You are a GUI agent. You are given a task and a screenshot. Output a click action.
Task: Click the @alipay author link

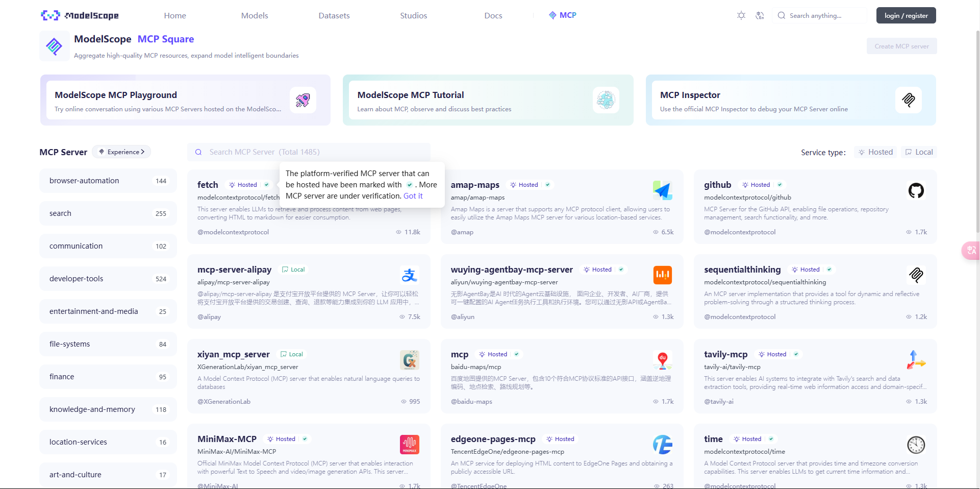pyautogui.click(x=209, y=317)
